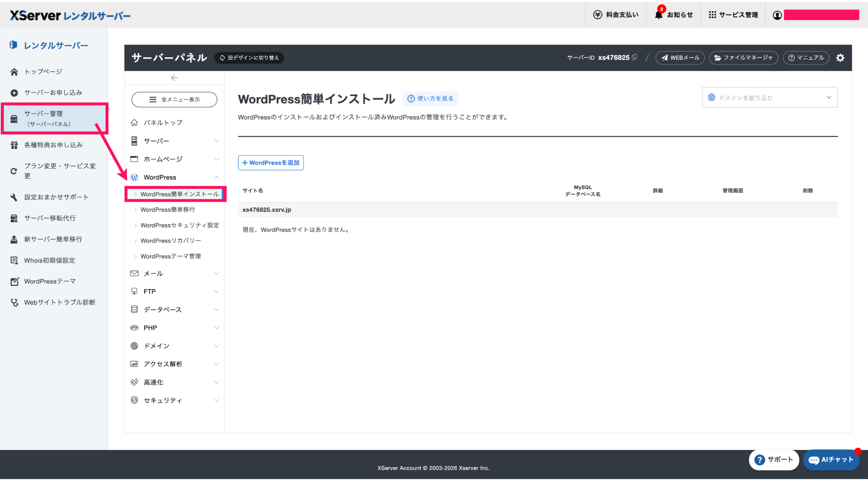
Task: Click the refresh icon for プラン変更
Action: [x=14, y=171]
